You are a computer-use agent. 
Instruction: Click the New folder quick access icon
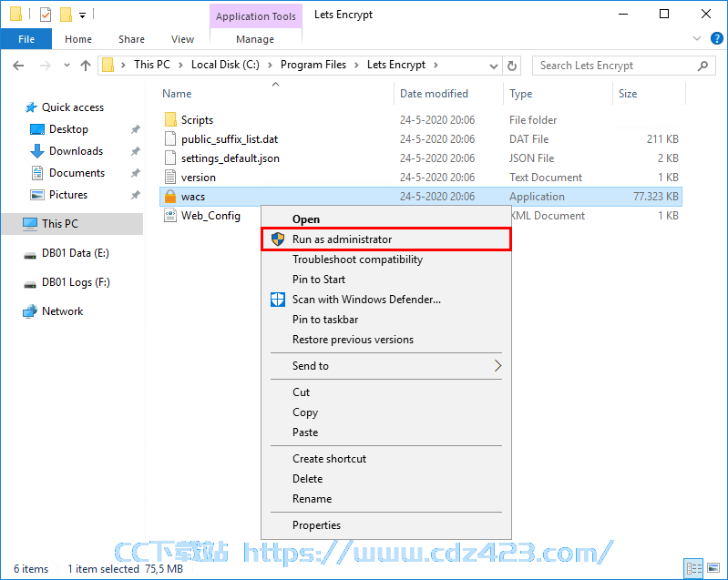pos(66,15)
